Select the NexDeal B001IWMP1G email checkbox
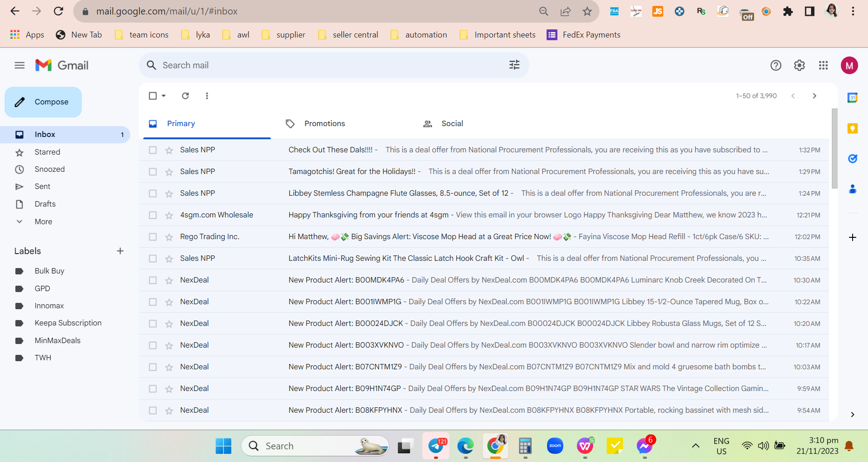 (153, 302)
